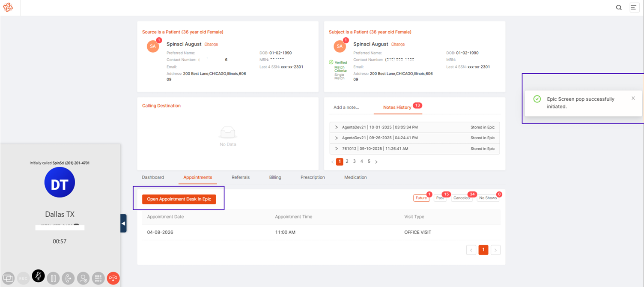This screenshot has height=287, width=644.
Task: End the call with red hang-up icon
Action: (x=113, y=278)
